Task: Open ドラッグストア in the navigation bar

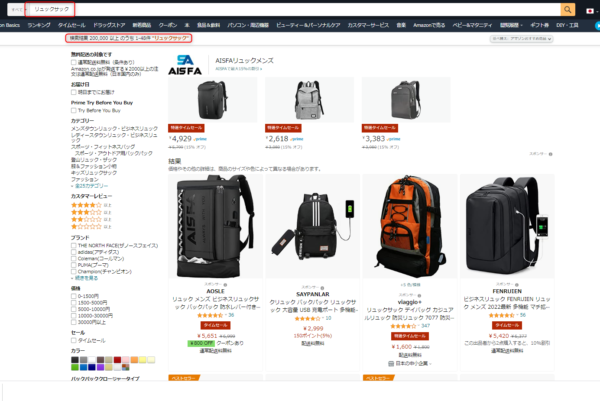Action: pos(109,25)
